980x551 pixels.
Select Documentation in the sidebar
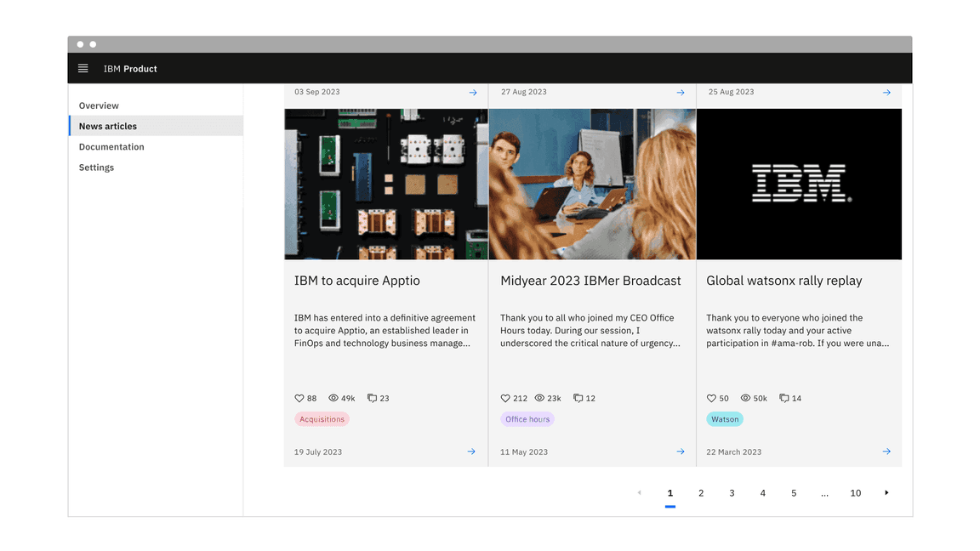pyautogui.click(x=111, y=146)
